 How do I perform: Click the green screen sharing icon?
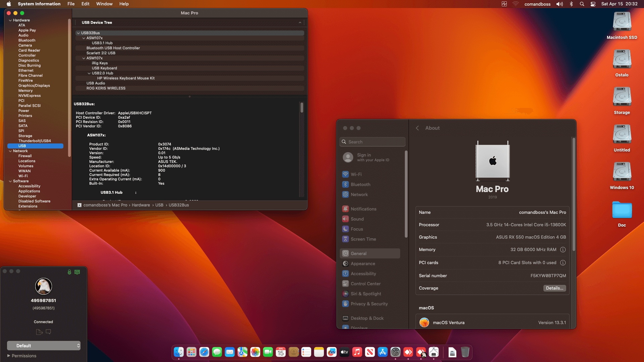click(x=77, y=272)
